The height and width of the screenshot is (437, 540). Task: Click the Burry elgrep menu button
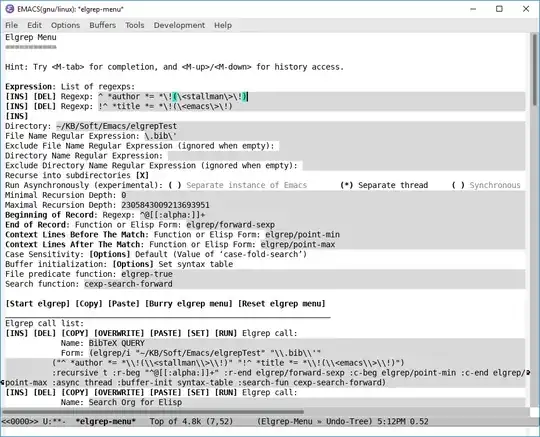coord(188,304)
